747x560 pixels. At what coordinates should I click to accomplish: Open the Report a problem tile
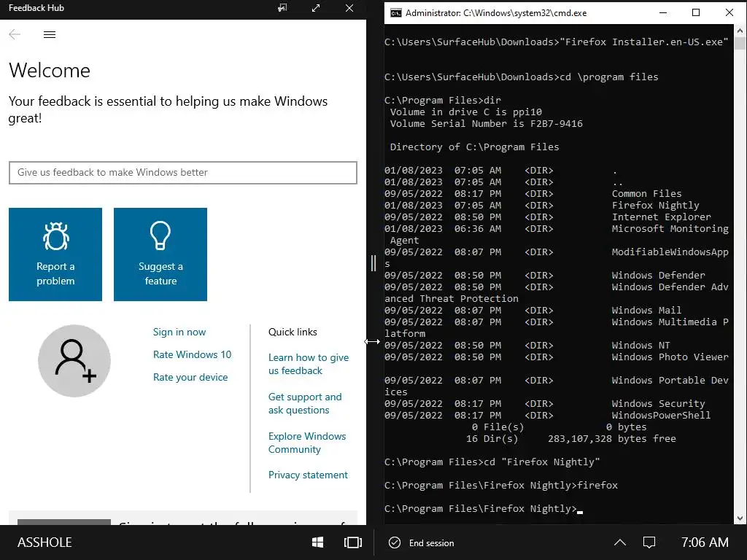click(x=55, y=254)
